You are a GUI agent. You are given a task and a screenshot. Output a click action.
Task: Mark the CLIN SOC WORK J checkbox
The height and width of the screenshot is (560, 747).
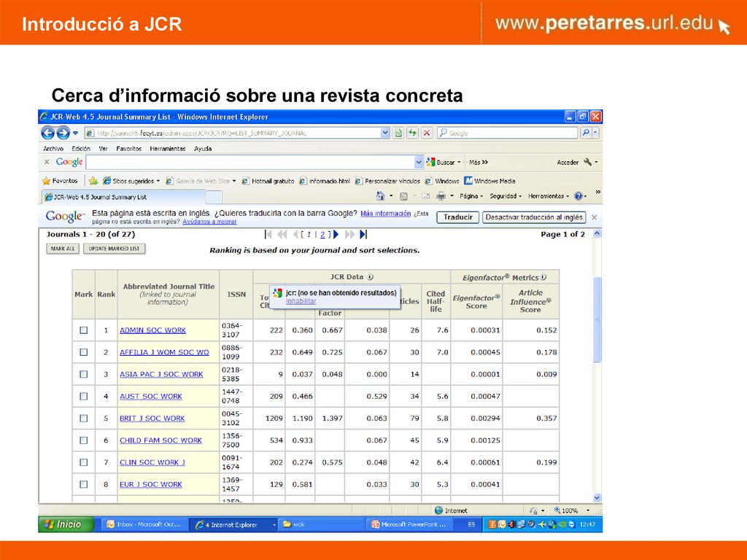(84, 462)
